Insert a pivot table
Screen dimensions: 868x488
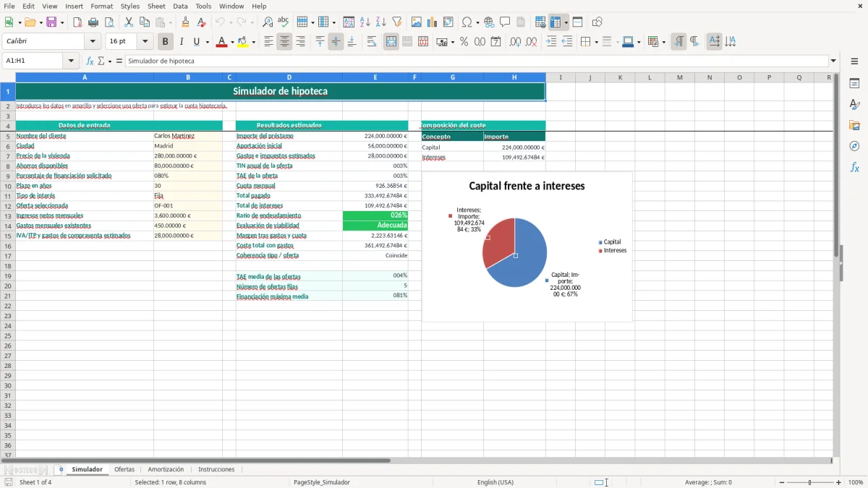point(448,22)
